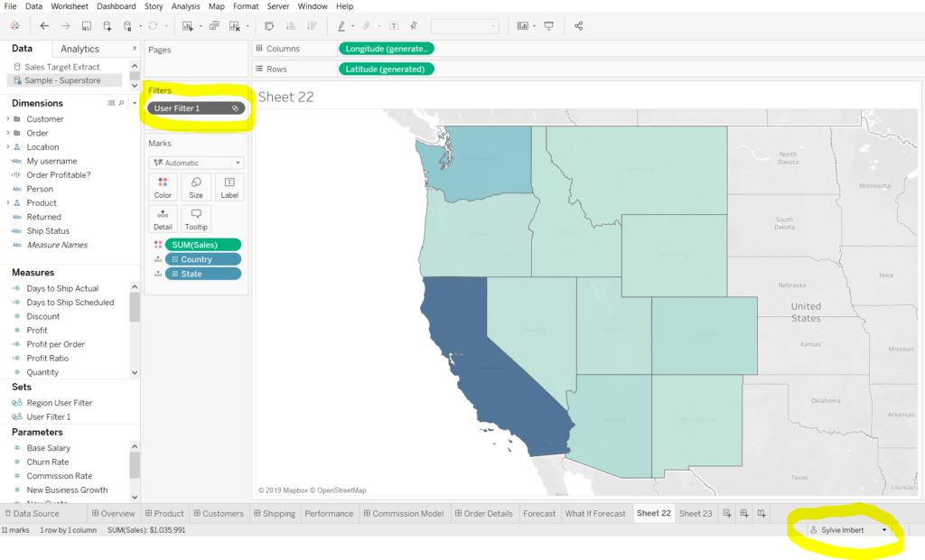Screen dimensions: 925x560
Task: Click the New Worksheet tab icon at bottom
Action: tap(727, 513)
